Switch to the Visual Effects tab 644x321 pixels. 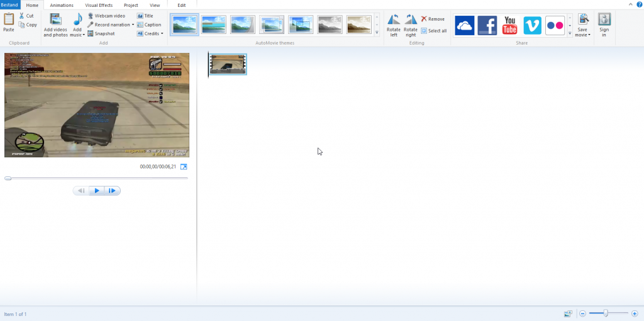coord(99,5)
